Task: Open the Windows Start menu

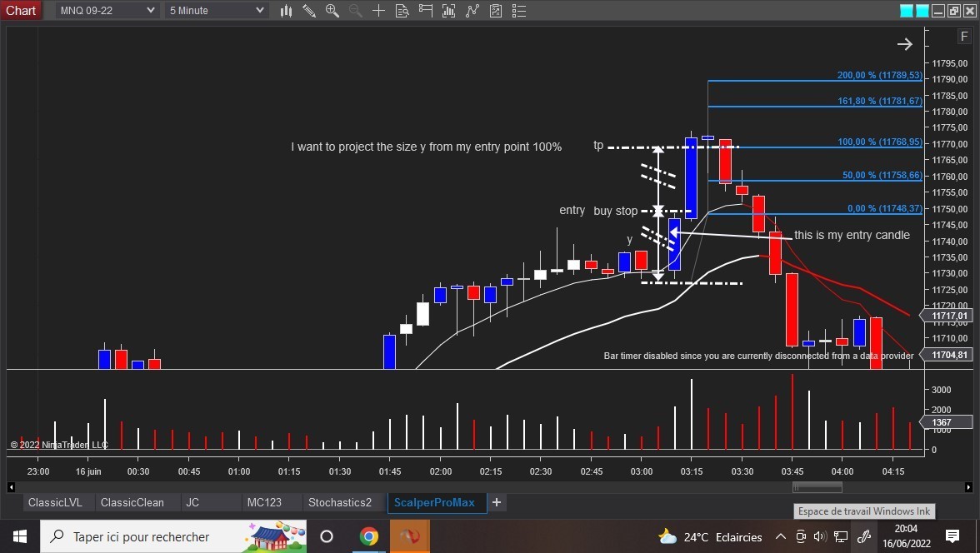Action: pos(19,536)
